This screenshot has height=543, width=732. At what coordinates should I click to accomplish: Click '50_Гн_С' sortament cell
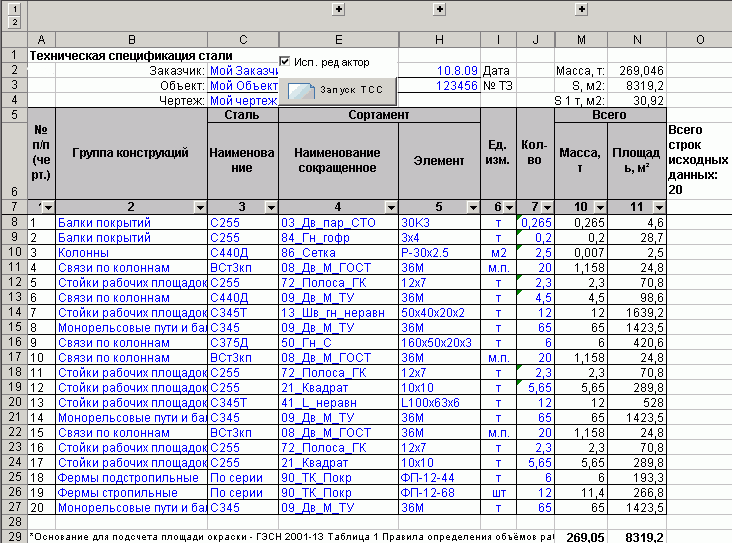pyautogui.click(x=338, y=343)
